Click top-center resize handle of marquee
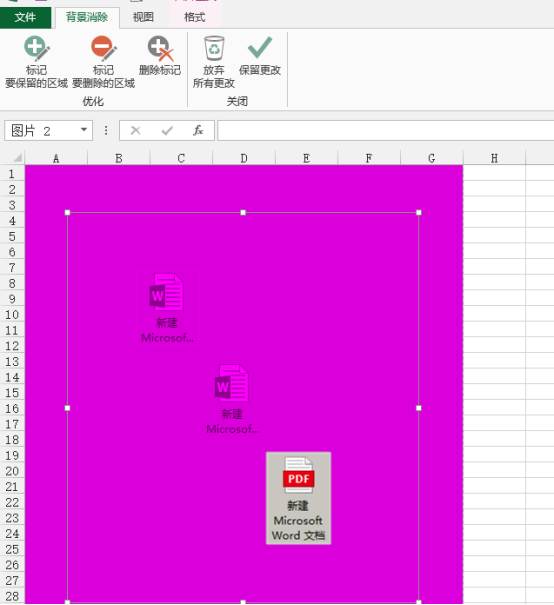 click(x=243, y=213)
